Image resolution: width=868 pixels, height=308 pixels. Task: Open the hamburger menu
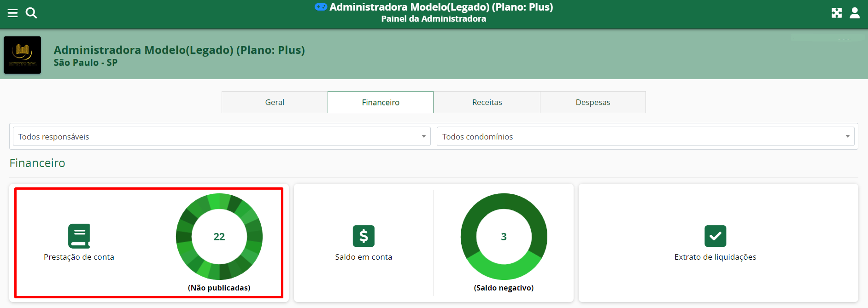(x=12, y=13)
